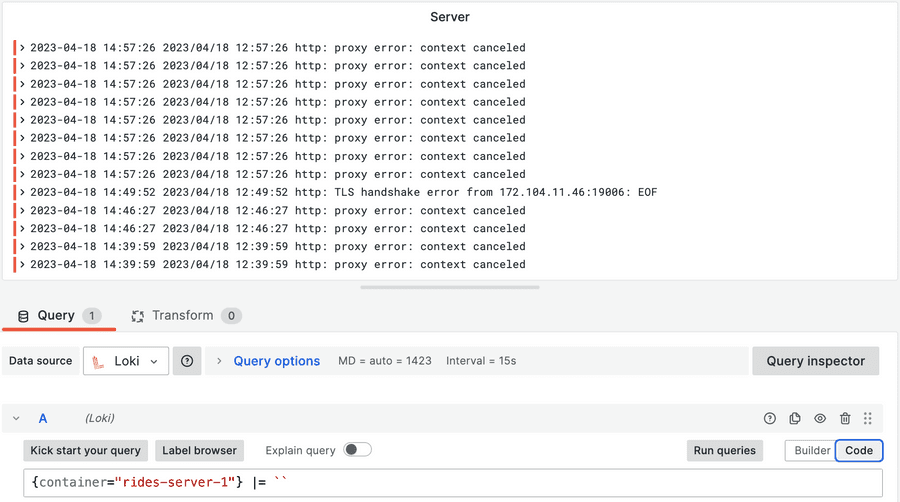Image resolution: width=900 pixels, height=502 pixels.
Task: Click the query help question mark icon
Action: pos(770,419)
